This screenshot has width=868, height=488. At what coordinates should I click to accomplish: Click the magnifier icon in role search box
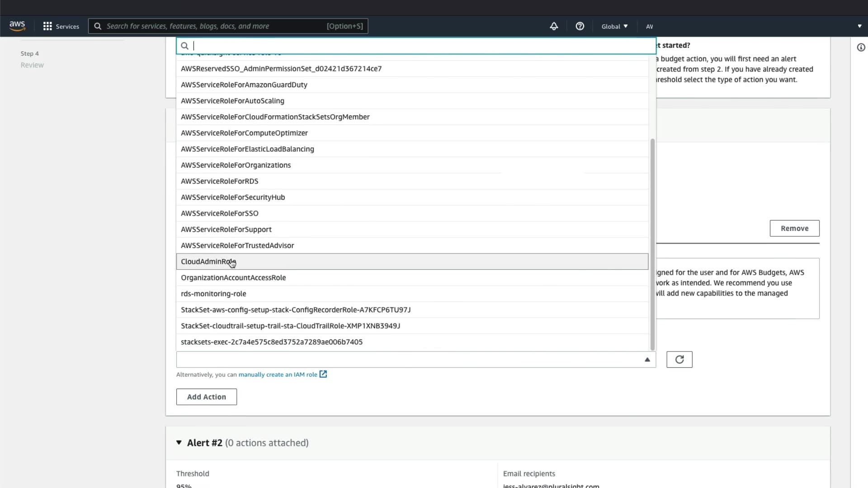[184, 46]
